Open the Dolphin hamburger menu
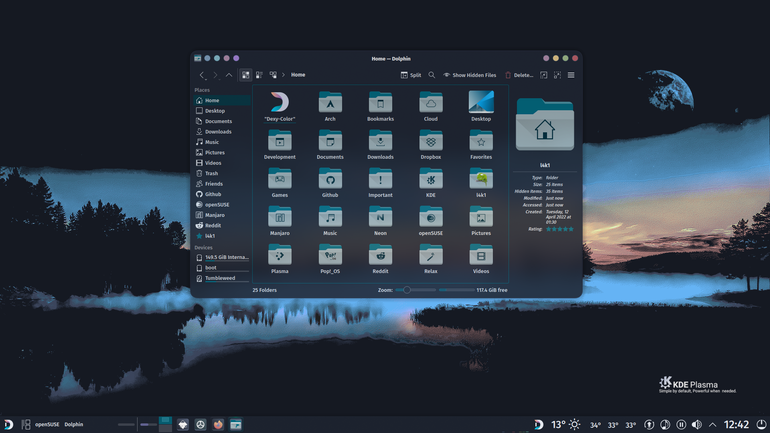Image resolution: width=770 pixels, height=433 pixels. (x=571, y=75)
